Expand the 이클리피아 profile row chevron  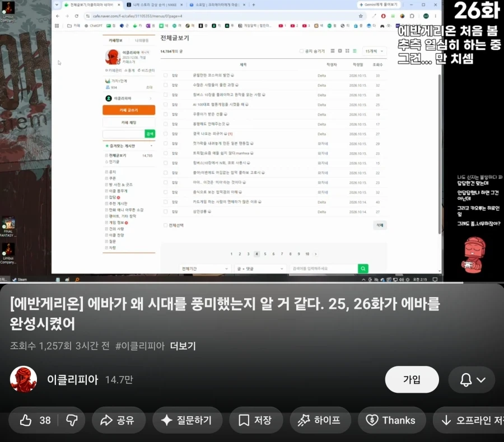(151, 98)
